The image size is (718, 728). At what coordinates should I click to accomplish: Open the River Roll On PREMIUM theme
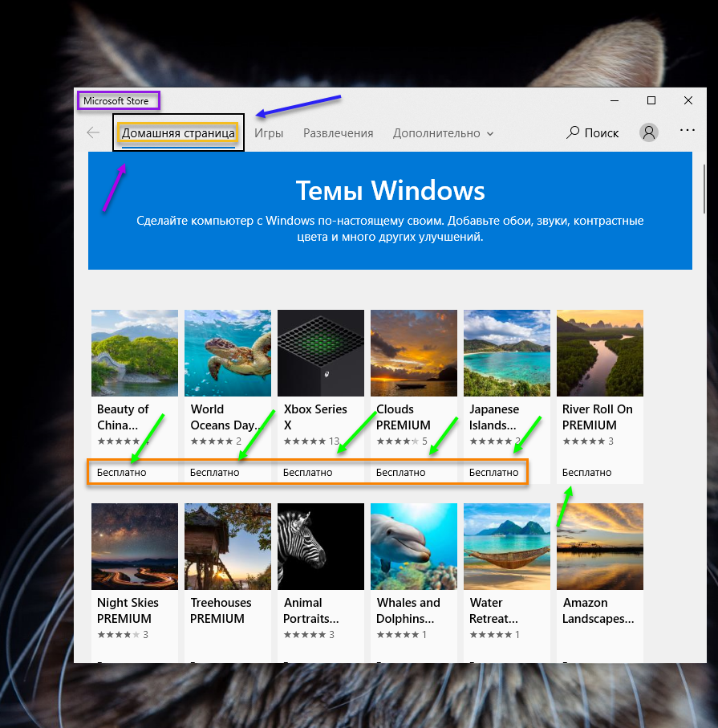599,353
